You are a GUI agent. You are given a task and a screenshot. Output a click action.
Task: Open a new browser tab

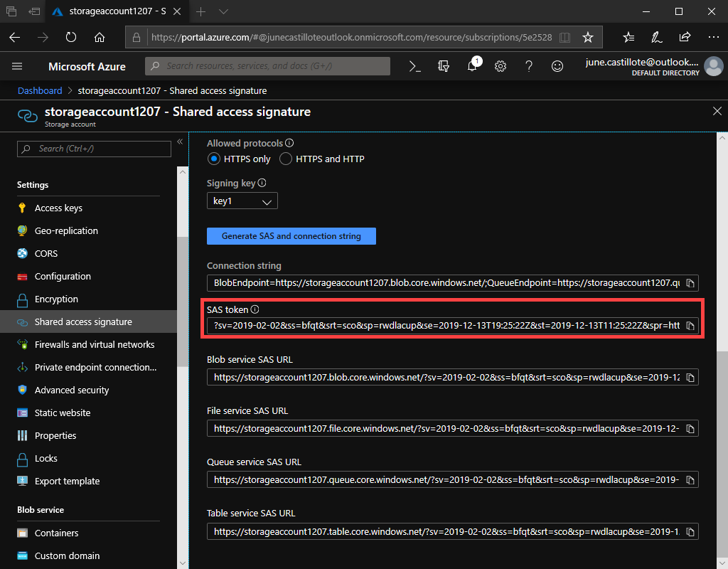[x=200, y=11]
